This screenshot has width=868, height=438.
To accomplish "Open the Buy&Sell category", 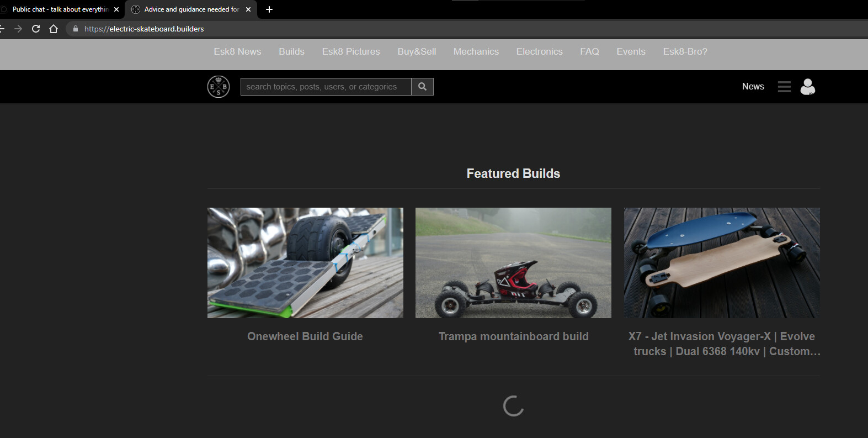I will point(417,51).
